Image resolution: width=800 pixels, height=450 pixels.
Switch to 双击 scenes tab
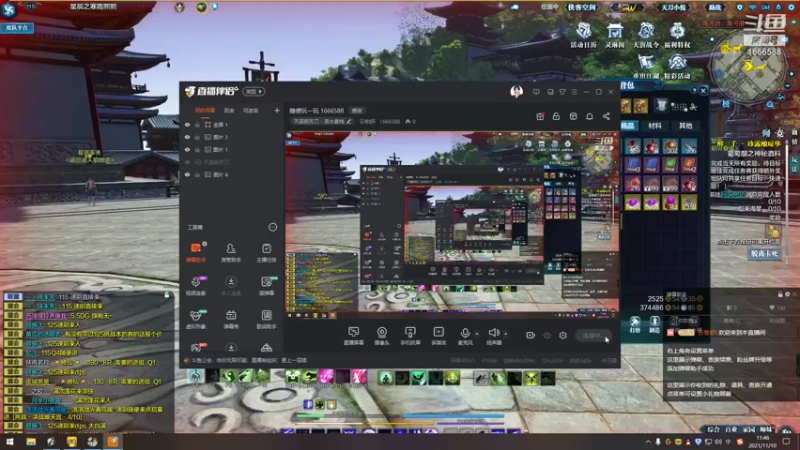(229, 110)
